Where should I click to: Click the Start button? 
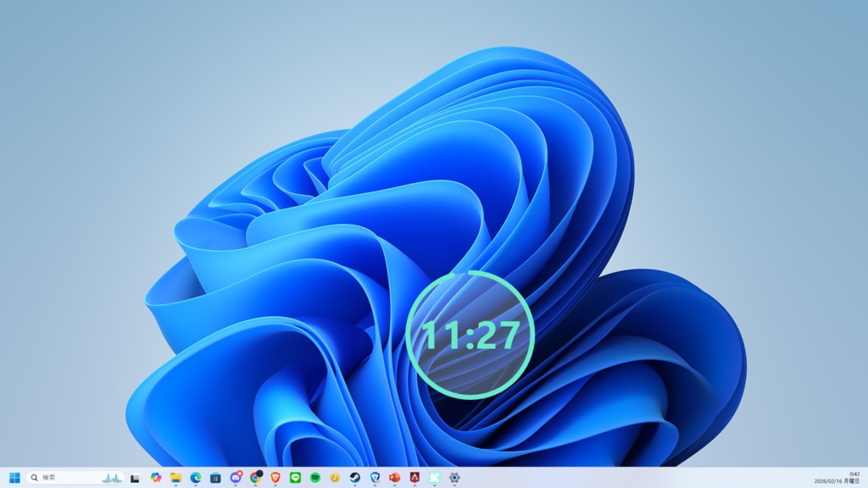14,479
